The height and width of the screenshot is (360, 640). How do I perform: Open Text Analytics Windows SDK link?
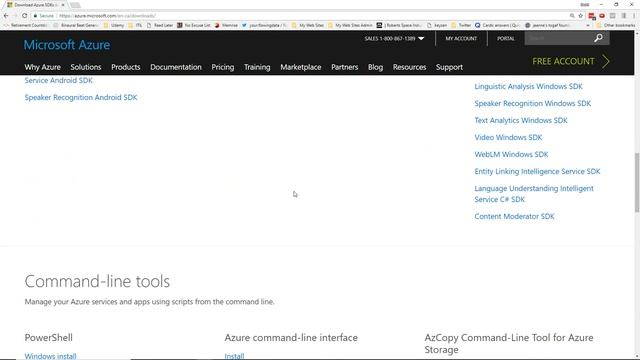521,120
